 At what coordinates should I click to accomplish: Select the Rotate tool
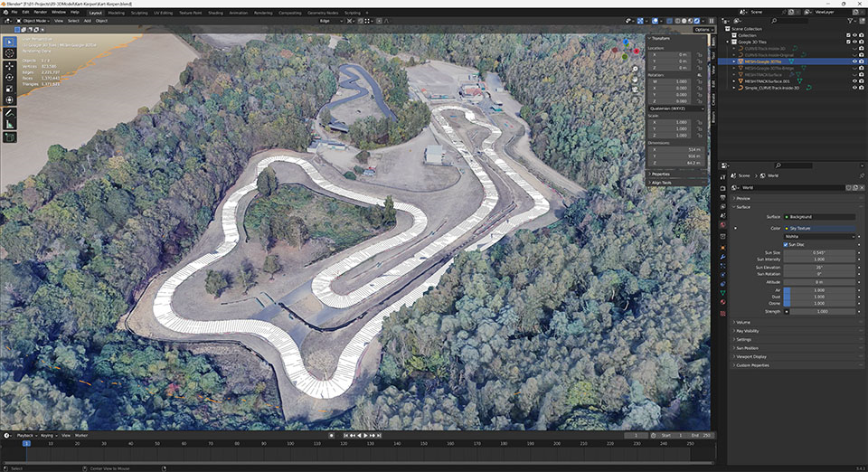point(9,78)
